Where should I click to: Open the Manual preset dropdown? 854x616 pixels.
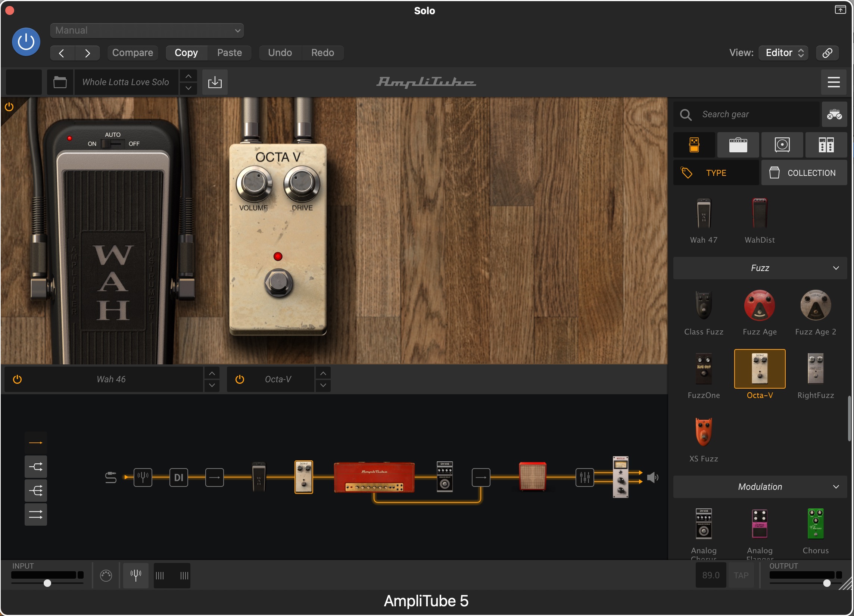click(147, 31)
